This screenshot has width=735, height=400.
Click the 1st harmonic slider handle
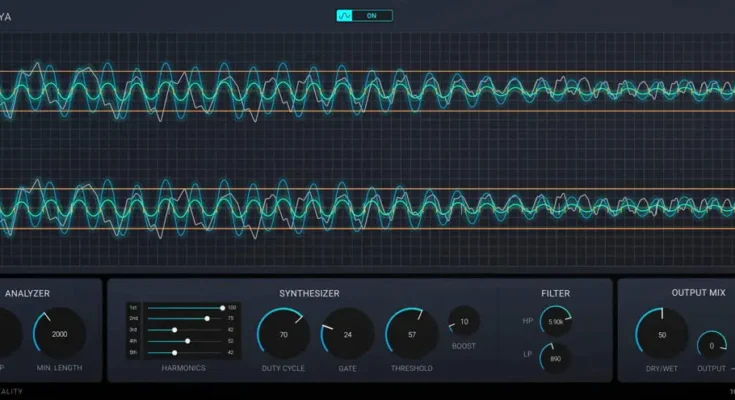point(222,308)
